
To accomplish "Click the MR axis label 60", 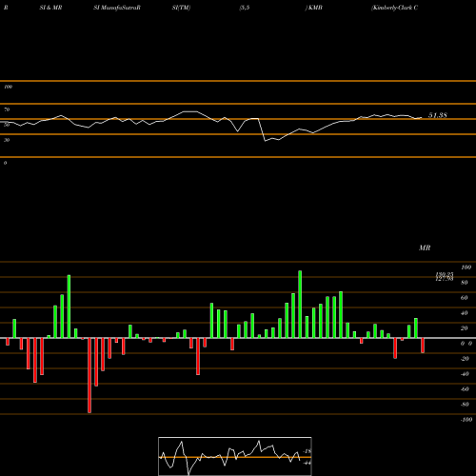I will coord(465,298).
